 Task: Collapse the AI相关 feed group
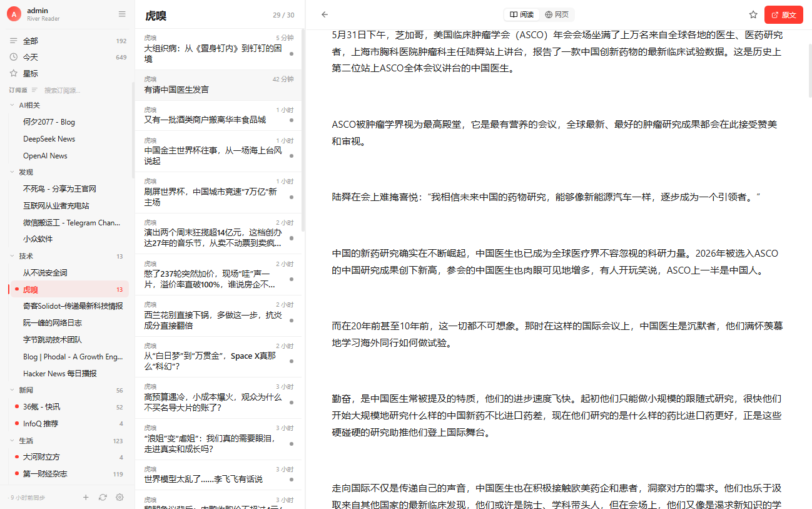(13, 105)
